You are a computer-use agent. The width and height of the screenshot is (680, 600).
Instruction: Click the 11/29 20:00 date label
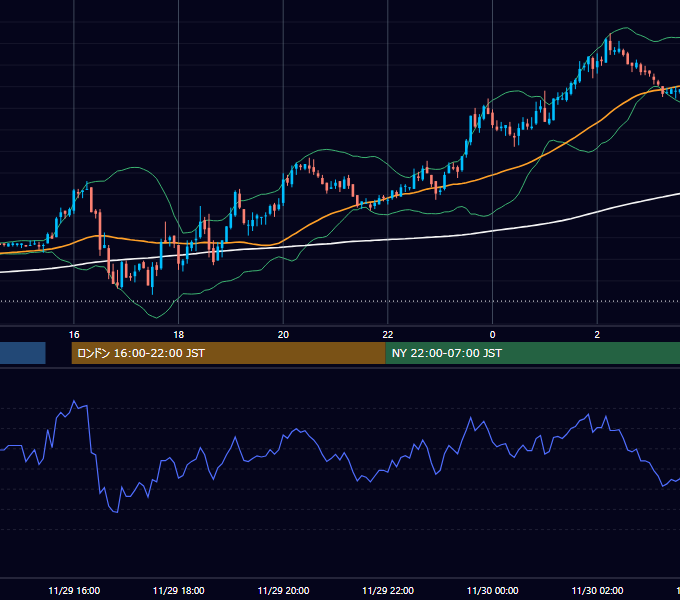(284, 590)
